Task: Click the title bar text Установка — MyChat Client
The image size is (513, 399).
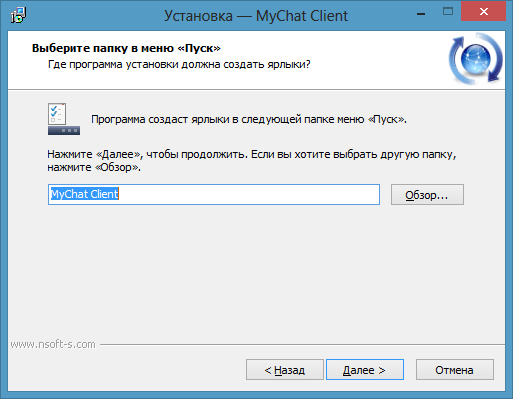Action: [256, 16]
